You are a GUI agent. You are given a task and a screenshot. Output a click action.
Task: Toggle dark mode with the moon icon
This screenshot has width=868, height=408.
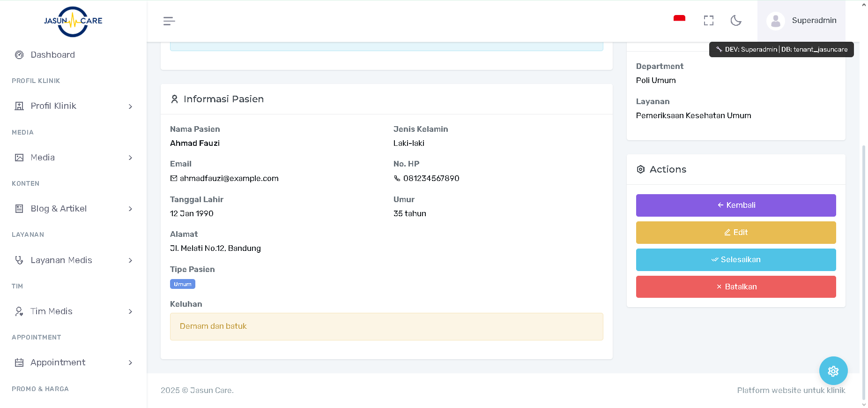736,21
